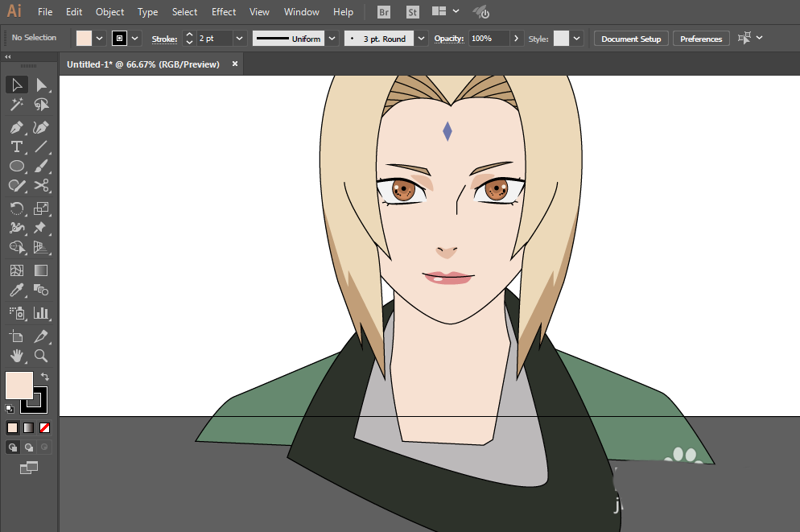800x532 pixels.
Task: Activate the Magic Wand tool
Action: (16, 105)
